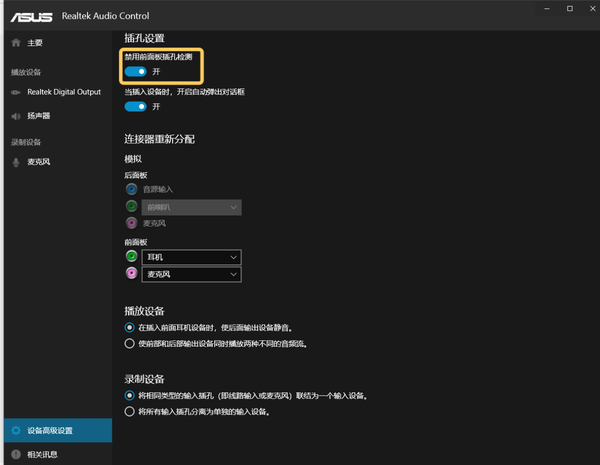Open the 主要 page in the sidebar
This screenshot has height=465, width=600.
(x=36, y=43)
